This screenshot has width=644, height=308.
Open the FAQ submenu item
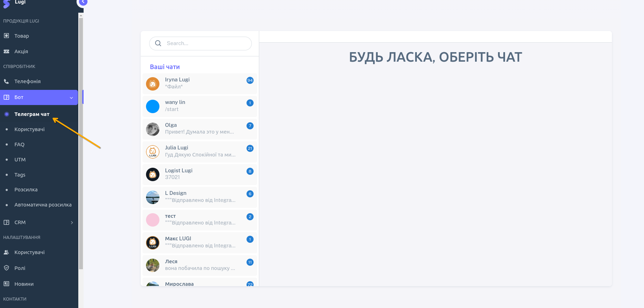click(x=19, y=144)
